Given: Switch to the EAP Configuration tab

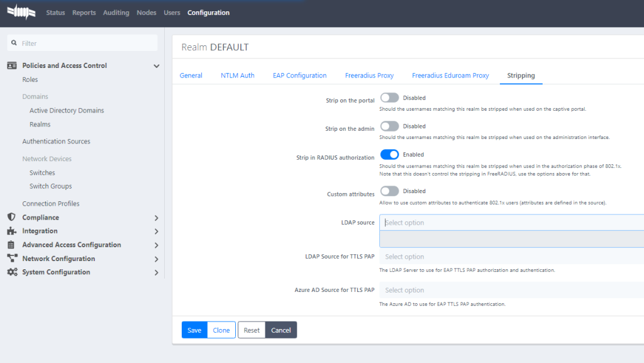Looking at the screenshot, I should [x=299, y=75].
